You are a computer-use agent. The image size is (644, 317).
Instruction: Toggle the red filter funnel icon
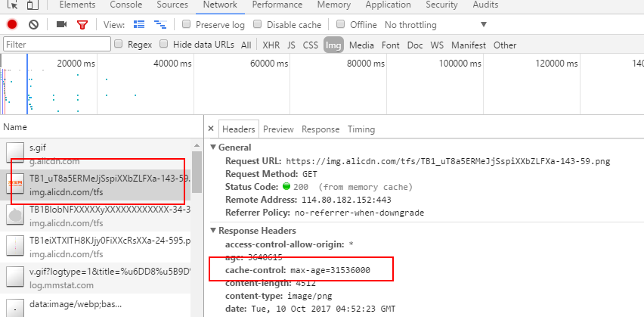82,25
